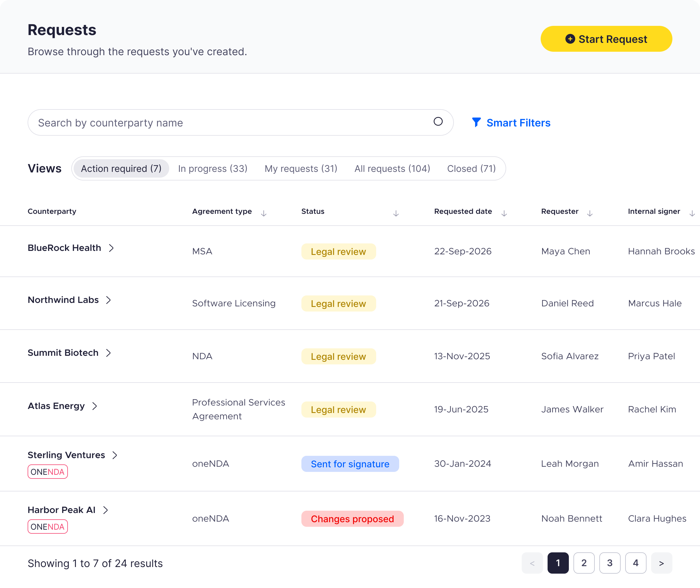700x588 pixels.
Task: Sort by Internal signer arrow
Action: 692,213
